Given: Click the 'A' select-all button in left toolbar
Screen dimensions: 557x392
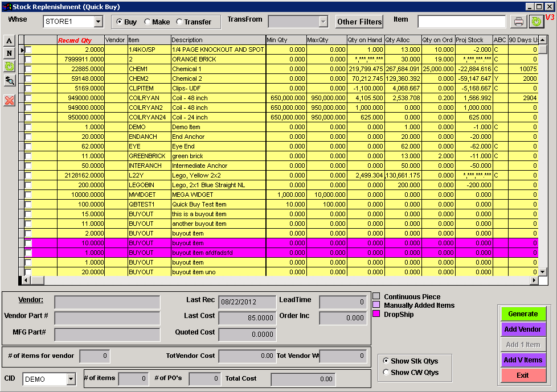Looking at the screenshot, I should click(9, 41).
